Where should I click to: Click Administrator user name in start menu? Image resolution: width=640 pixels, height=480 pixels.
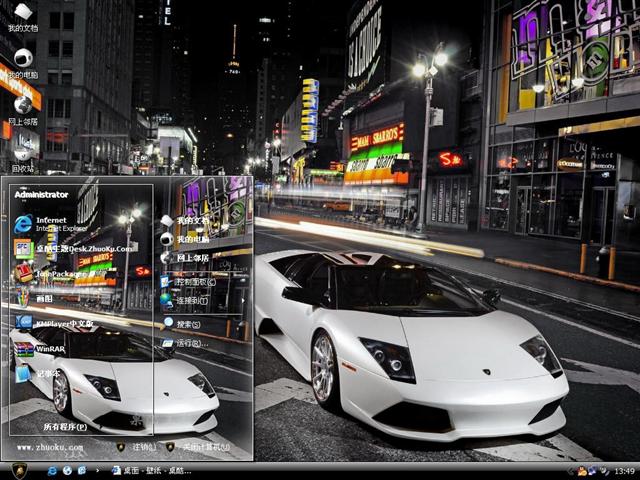pyautogui.click(x=41, y=195)
